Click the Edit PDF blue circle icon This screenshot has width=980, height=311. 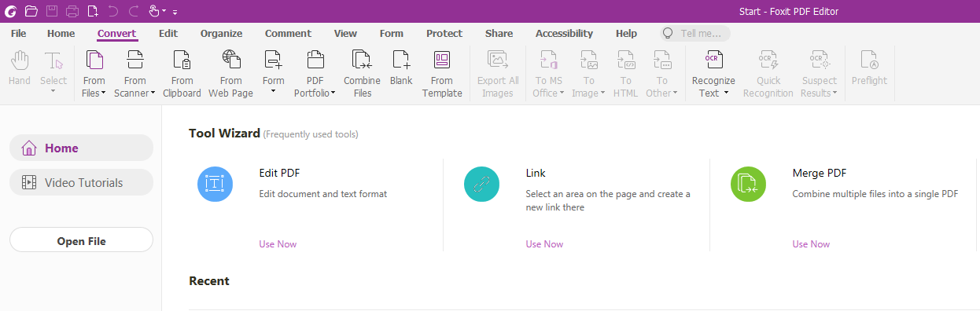point(215,183)
